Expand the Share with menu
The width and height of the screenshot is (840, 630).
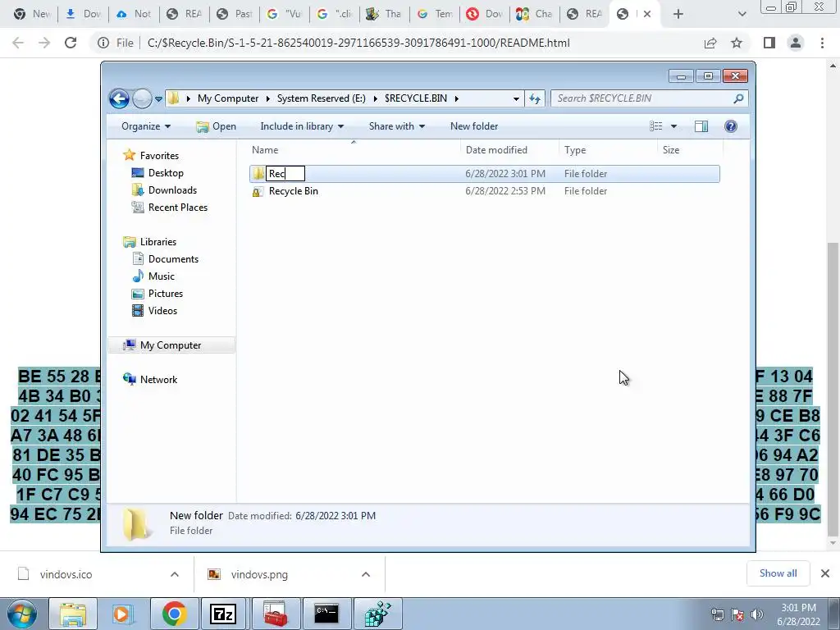coord(396,126)
